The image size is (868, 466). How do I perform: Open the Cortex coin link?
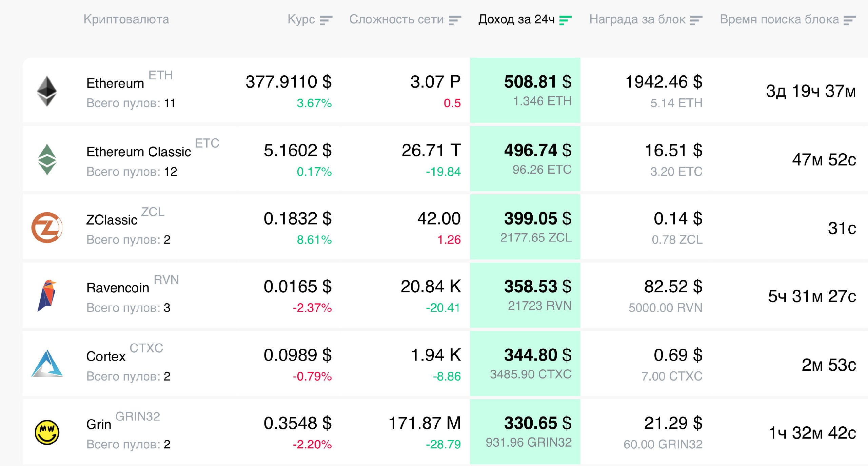pos(106,356)
